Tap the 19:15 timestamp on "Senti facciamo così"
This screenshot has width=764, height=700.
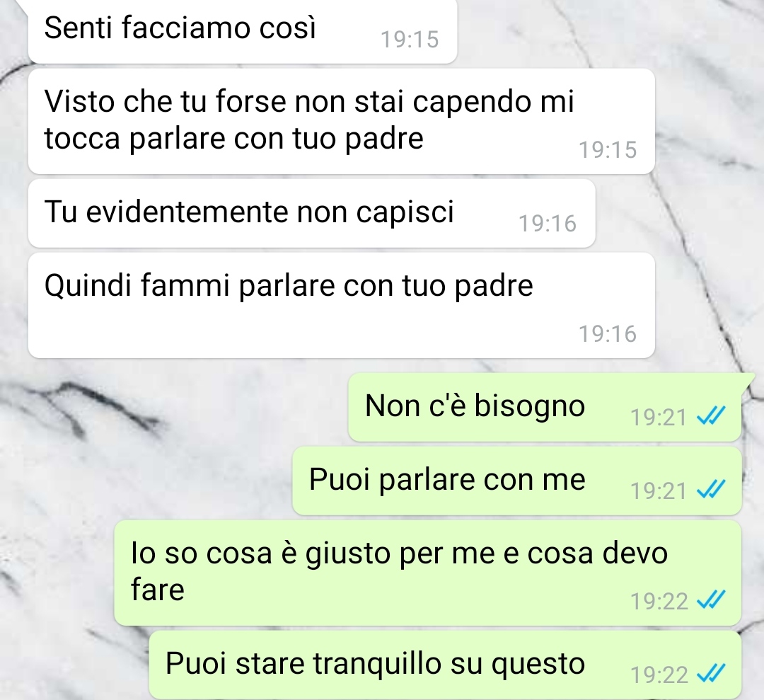click(410, 40)
